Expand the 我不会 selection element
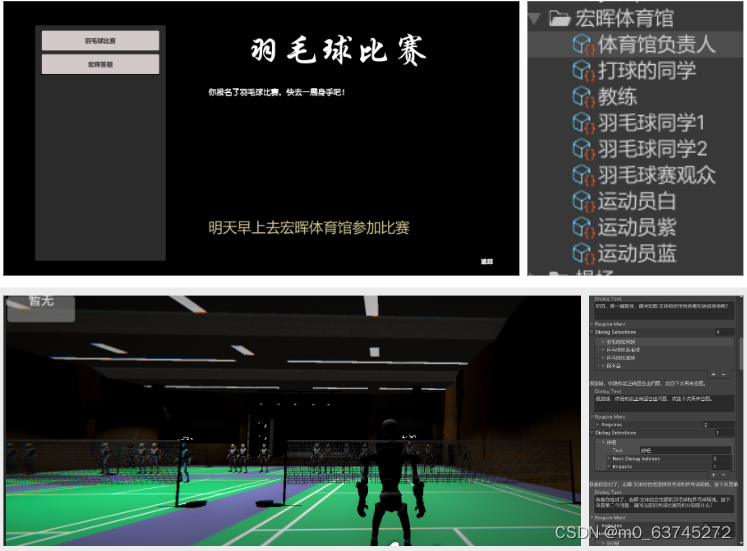The height and width of the screenshot is (551, 747). (x=603, y=365)
